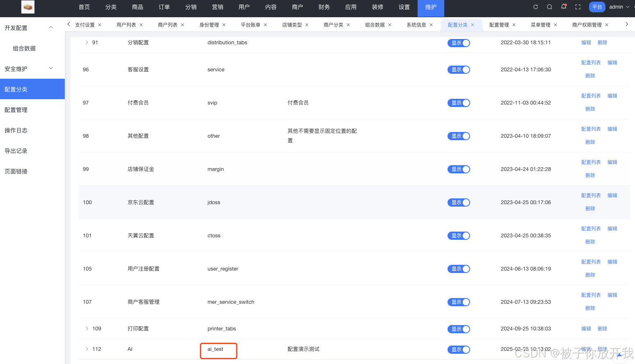
Task: Toggle display switch for 用户注册配置 row
Action: (x=459, y=269)
